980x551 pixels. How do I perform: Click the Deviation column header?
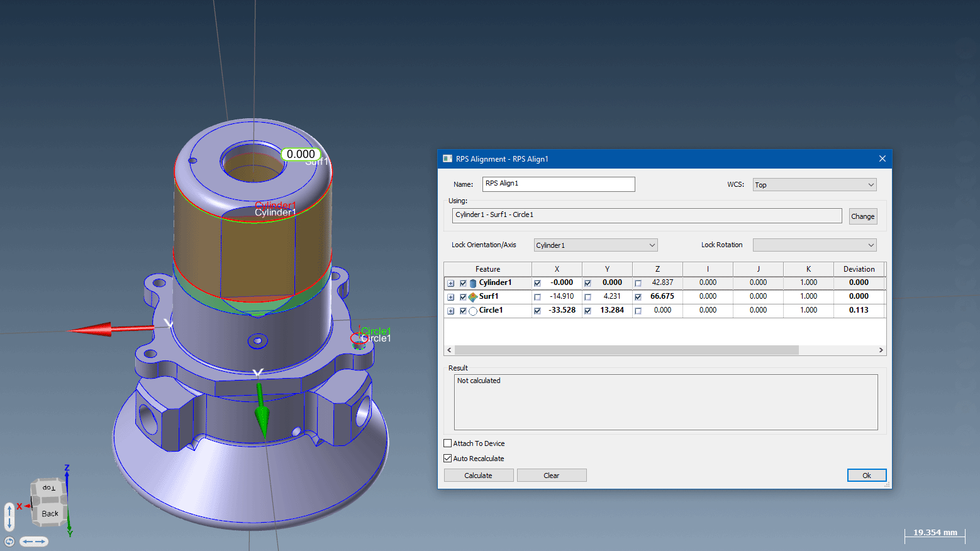click(859, 269)
